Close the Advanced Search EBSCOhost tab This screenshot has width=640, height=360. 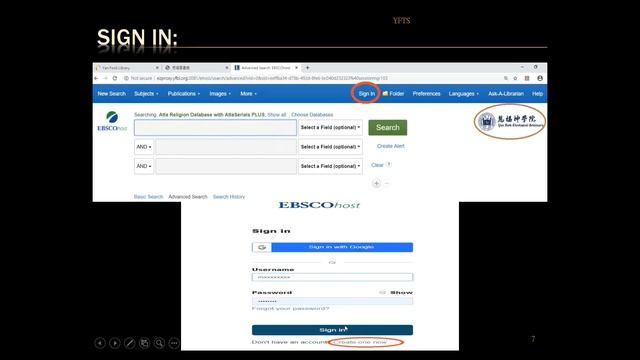[297, 68]
